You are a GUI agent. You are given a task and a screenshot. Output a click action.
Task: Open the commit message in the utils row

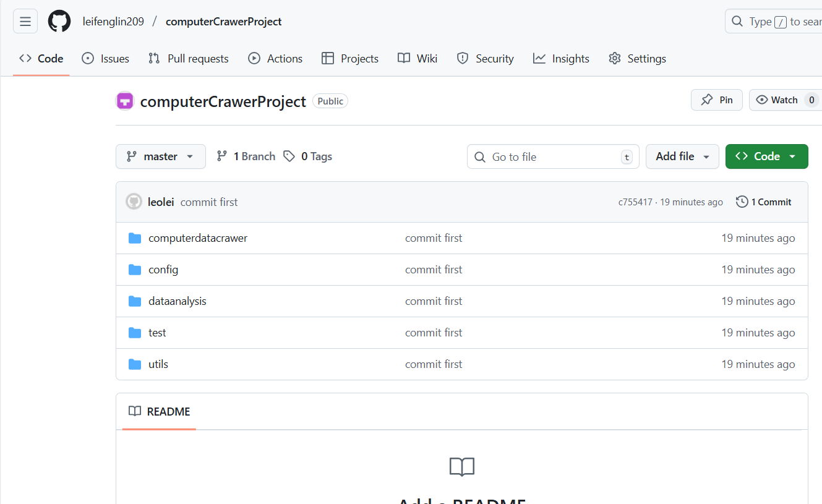434,364
